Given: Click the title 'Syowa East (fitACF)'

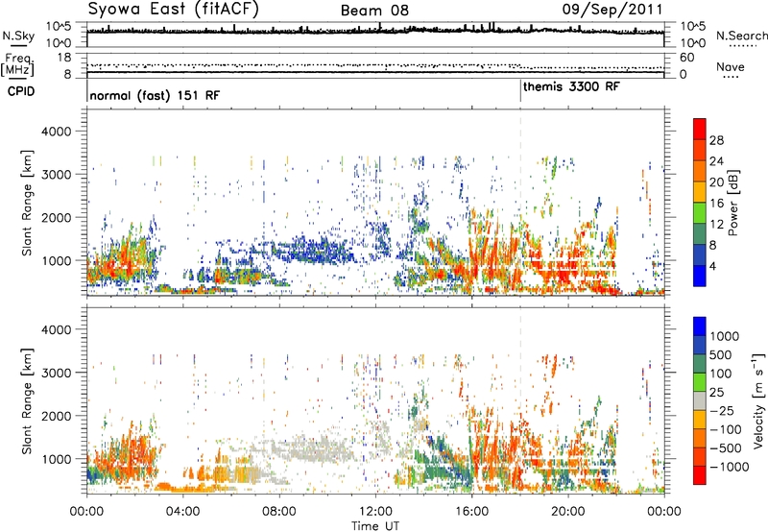Looking at the screenshot, I should 174,9.
